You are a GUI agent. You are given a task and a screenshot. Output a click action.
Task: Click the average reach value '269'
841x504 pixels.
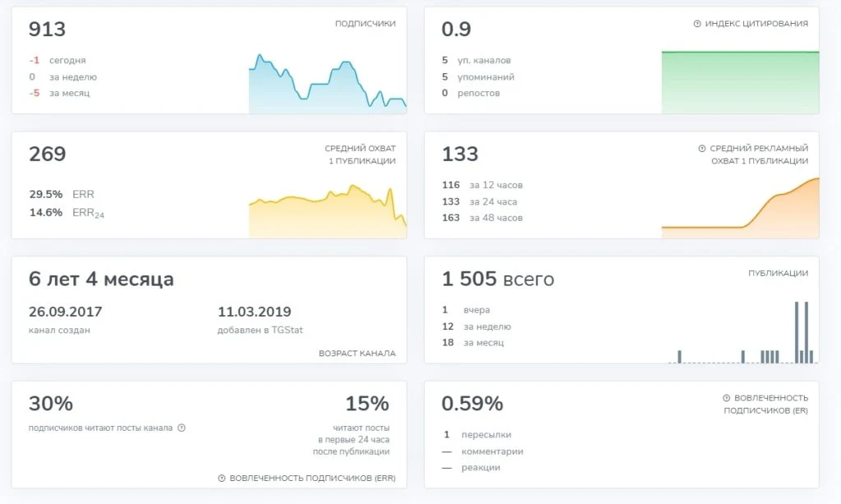[47, 153]
